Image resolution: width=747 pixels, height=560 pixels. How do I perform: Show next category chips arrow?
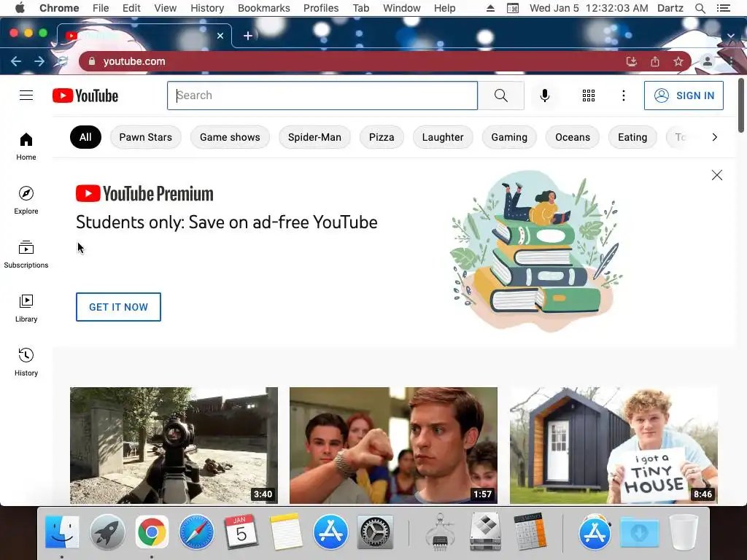click(714, 137)
